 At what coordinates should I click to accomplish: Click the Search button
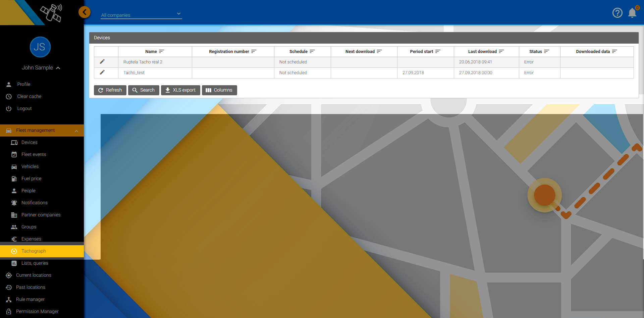(x=144, y=90)
